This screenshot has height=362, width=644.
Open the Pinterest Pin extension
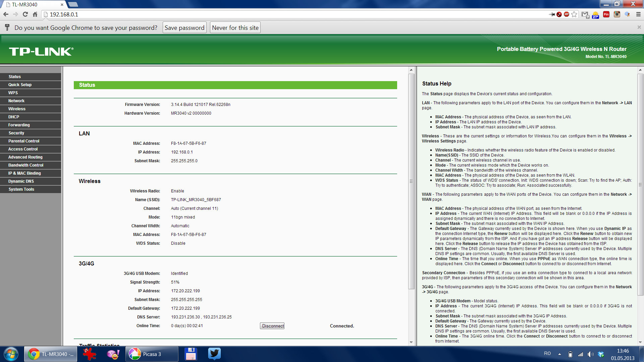tap(606, 14)
